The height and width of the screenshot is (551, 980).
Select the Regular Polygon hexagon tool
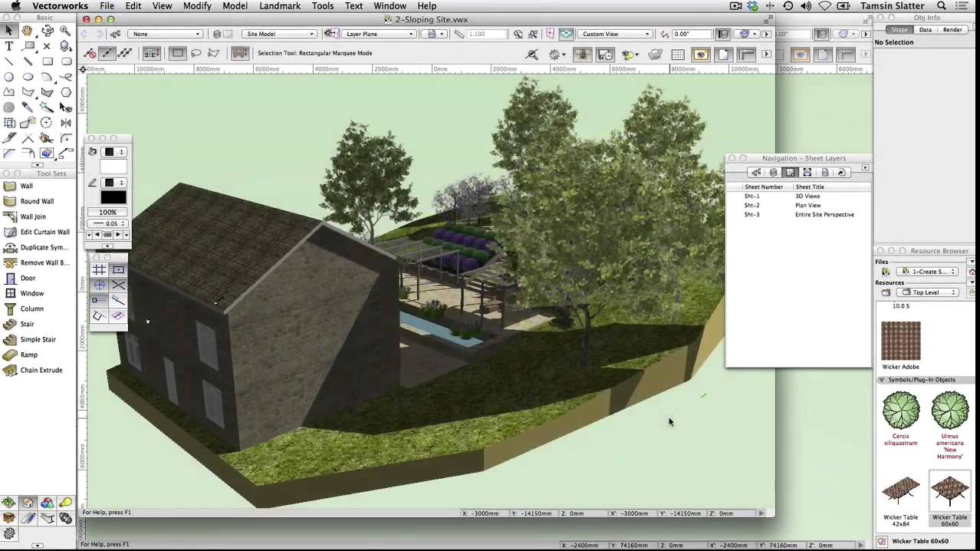click(x=66, y=92)
